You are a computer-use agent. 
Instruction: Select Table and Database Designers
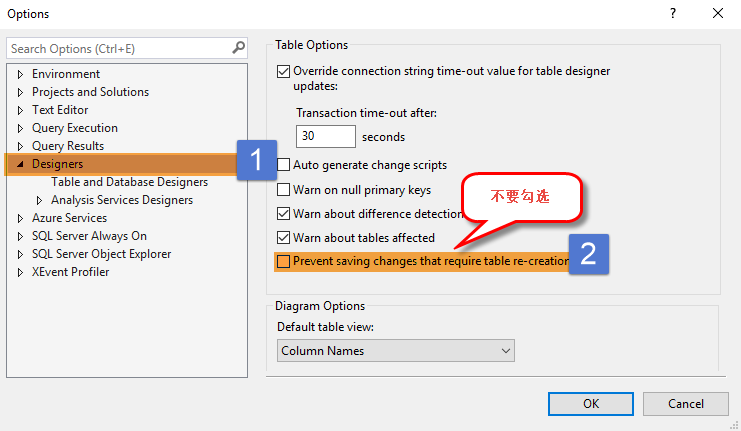(130, 182)
